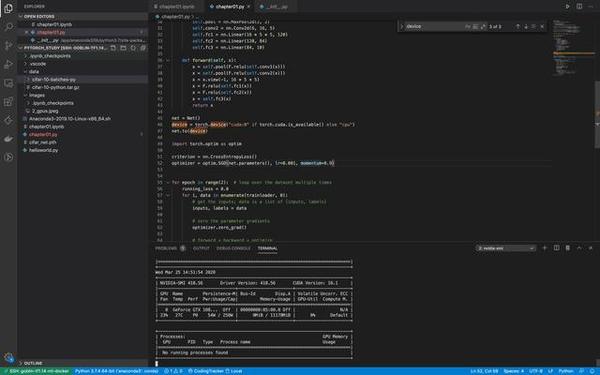Close the bottom panel
Screen dimensions: 600x375
(591, 248)
